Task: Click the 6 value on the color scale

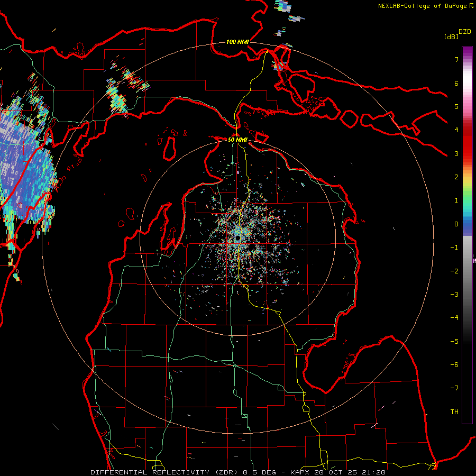Action: coord(456,83)
